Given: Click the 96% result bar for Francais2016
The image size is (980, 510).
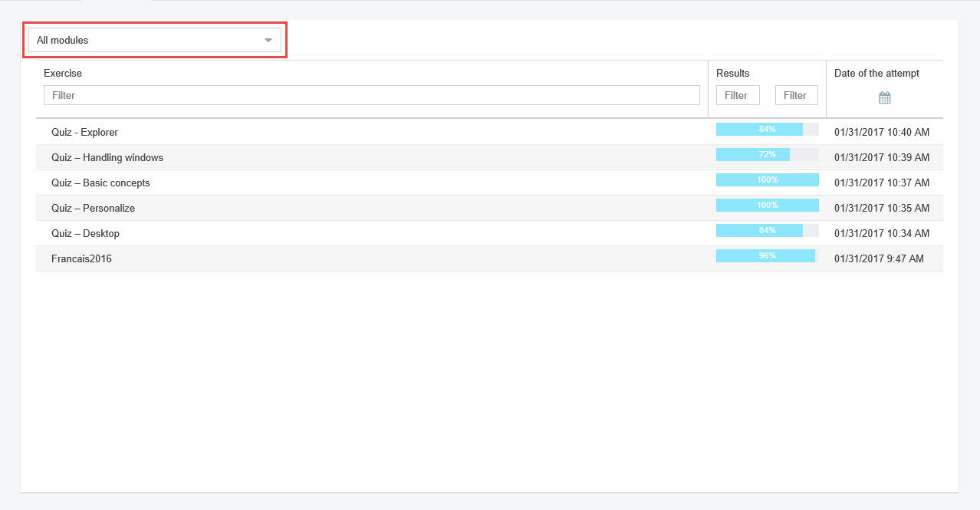Looking at the screenshot, I should (x=767, y=256).
